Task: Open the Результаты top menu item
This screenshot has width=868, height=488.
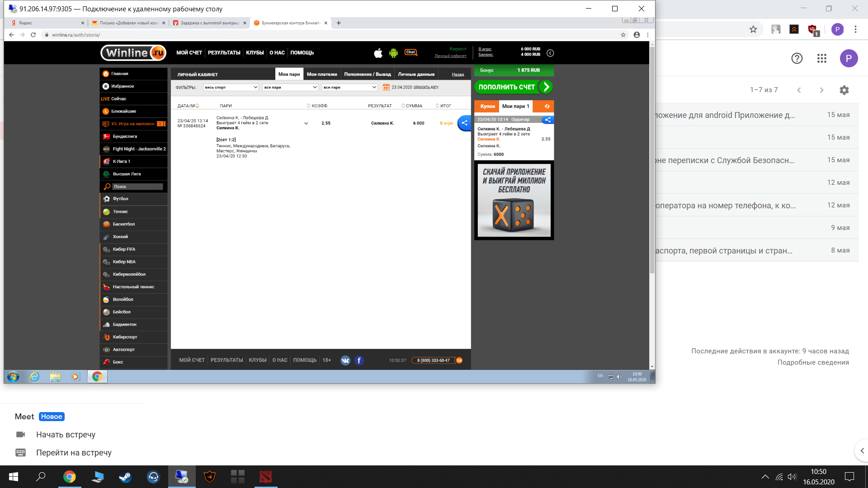Action: point(224,53)
